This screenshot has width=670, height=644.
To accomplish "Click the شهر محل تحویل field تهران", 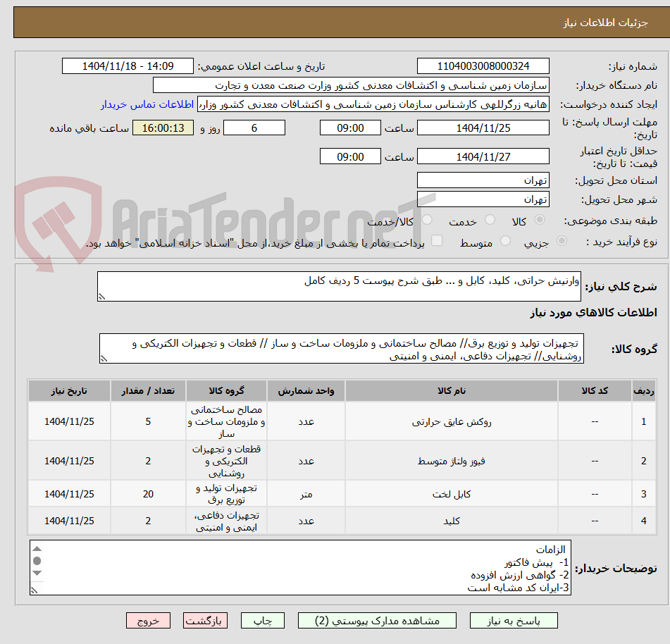I will tap(483, 199).
